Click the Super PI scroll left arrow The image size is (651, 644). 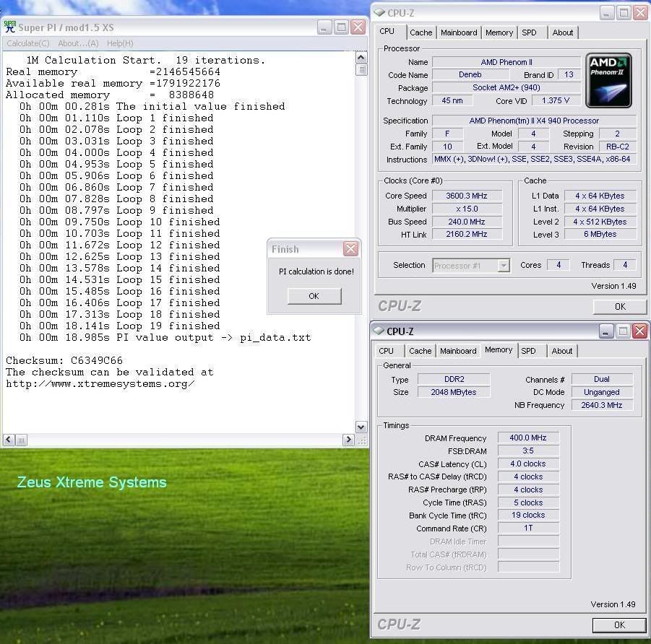(9, 440)
